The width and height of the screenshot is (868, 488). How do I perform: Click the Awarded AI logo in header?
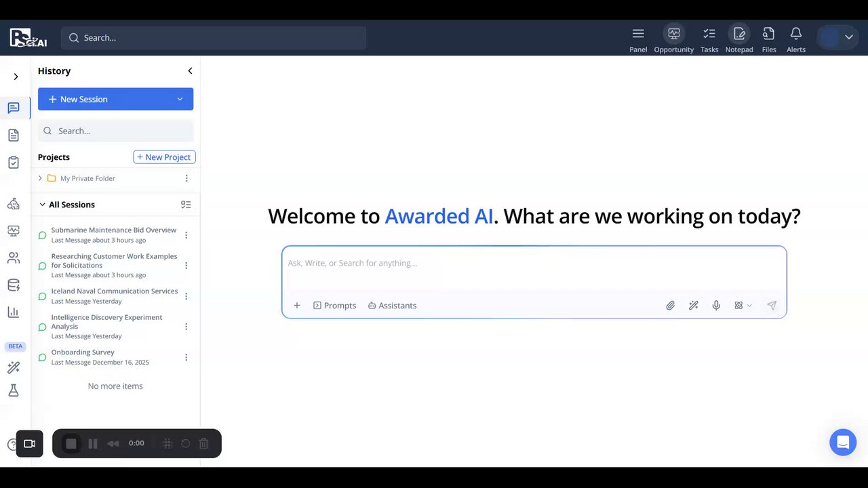[x=28, y=38]
